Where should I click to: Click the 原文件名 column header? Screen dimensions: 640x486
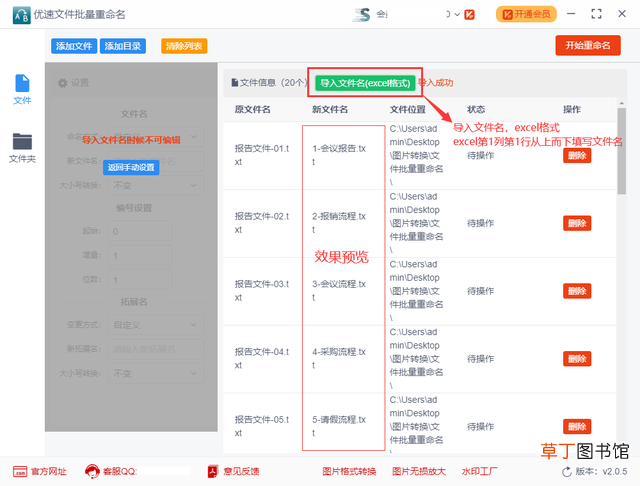pos(252,109)
